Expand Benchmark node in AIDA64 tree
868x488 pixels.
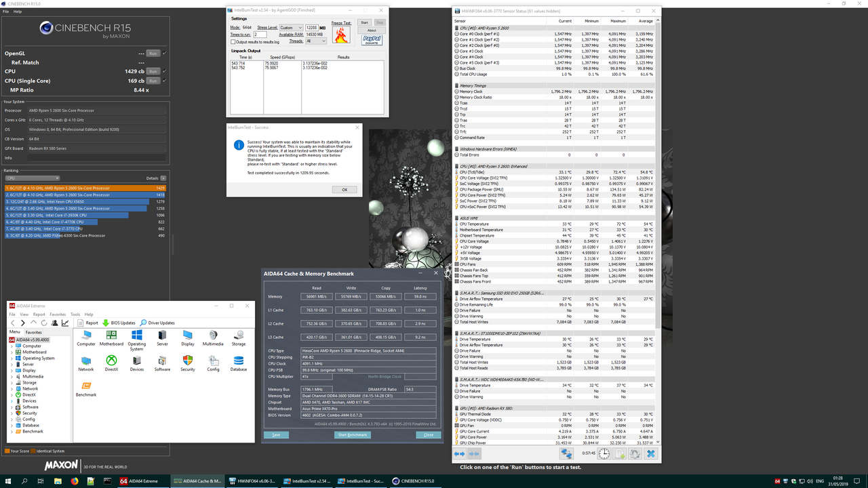tap(11, 431)
